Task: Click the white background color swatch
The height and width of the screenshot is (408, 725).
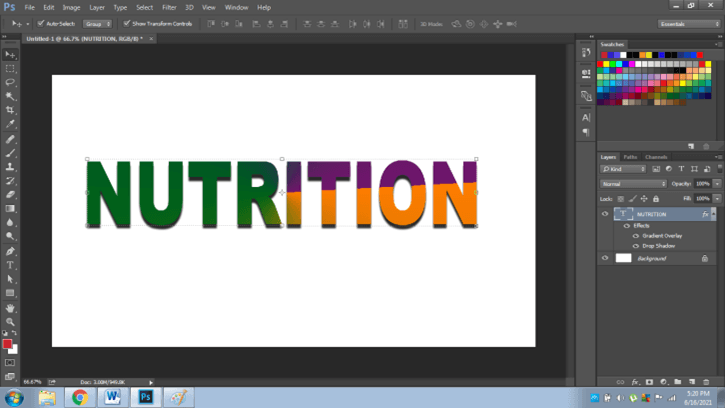Action: [14, 351]
